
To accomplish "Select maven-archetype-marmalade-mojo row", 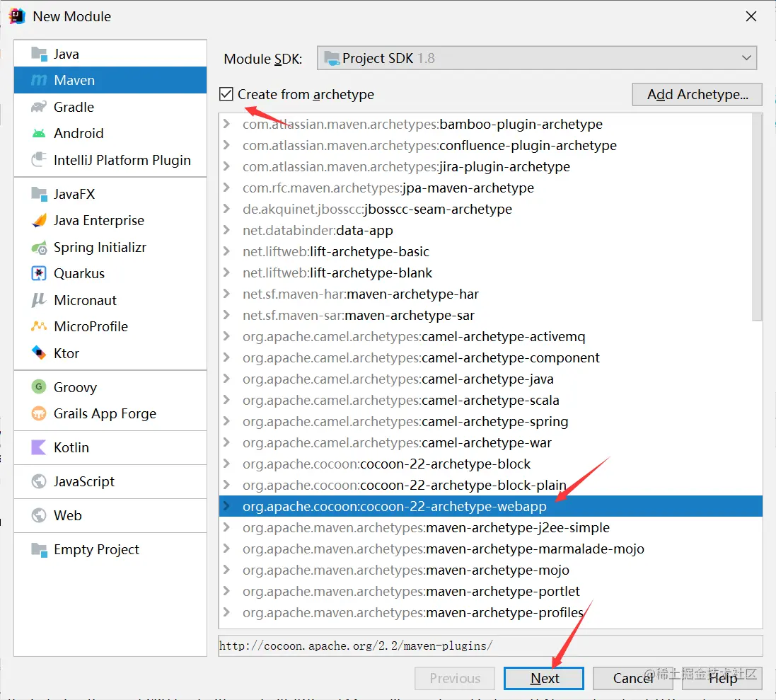I will tap(490, 549).
